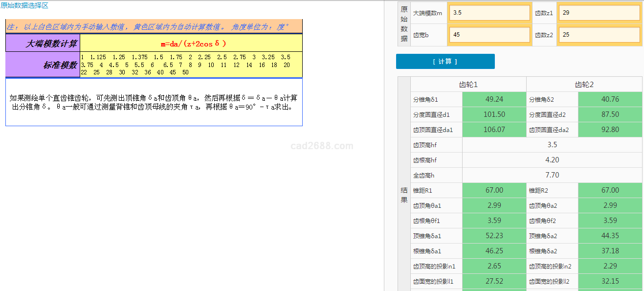Select the 齿面宽的投影l2 value 32.15
The image size is (644, 291).
click(610, 281)
